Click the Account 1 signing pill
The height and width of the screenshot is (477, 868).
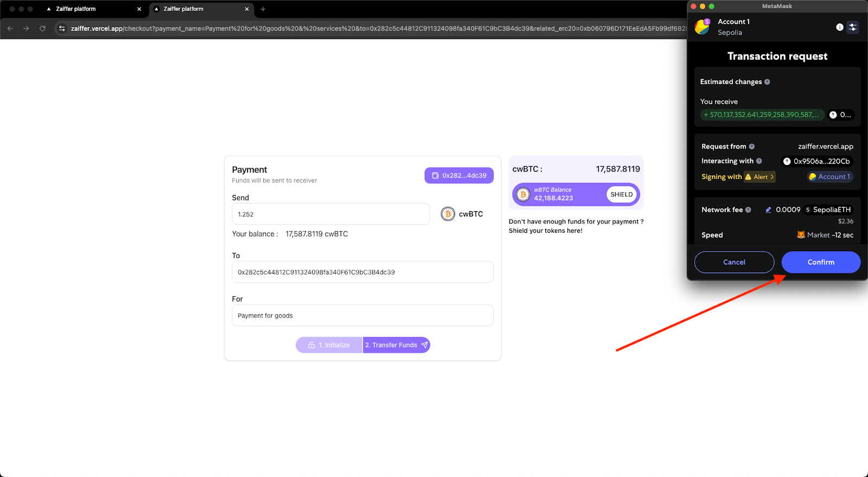click(x=829, y=177)
